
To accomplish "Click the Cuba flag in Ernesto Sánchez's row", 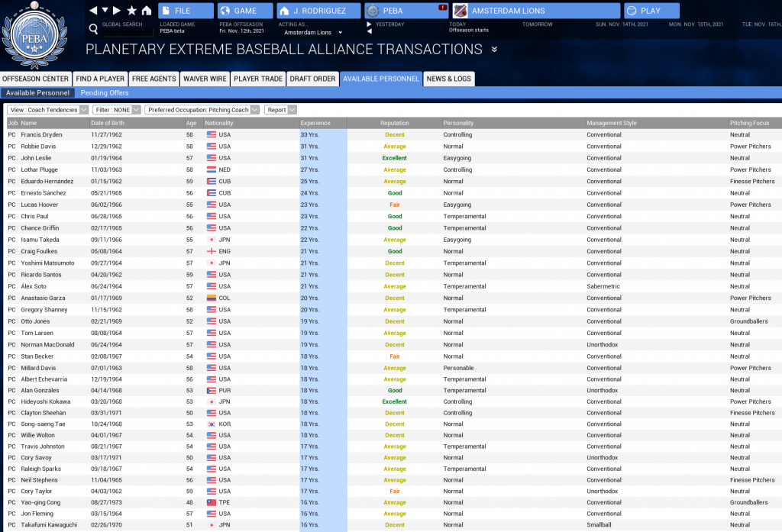I will tap(212, 193).
